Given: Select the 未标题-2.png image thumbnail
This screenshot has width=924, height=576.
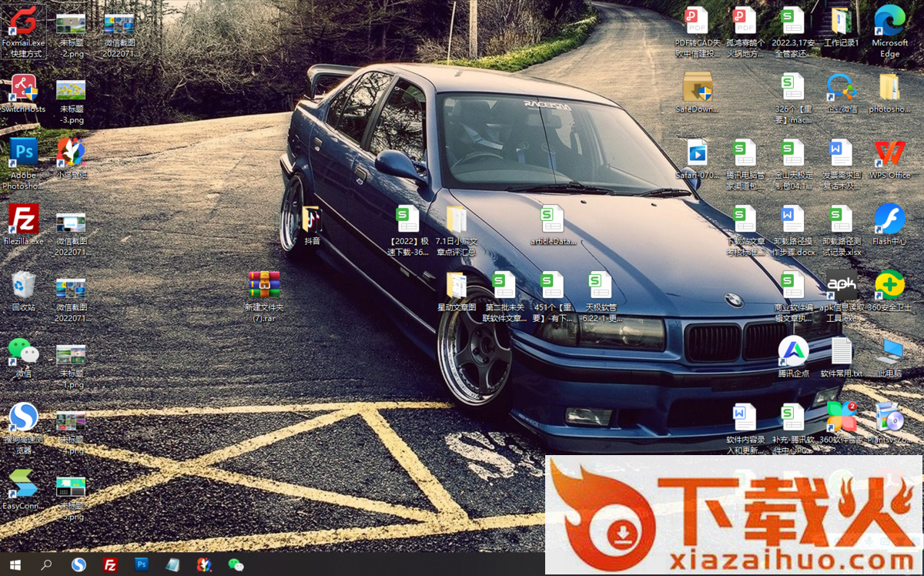Looking at the screenshot, I should [x=71, y=25].
